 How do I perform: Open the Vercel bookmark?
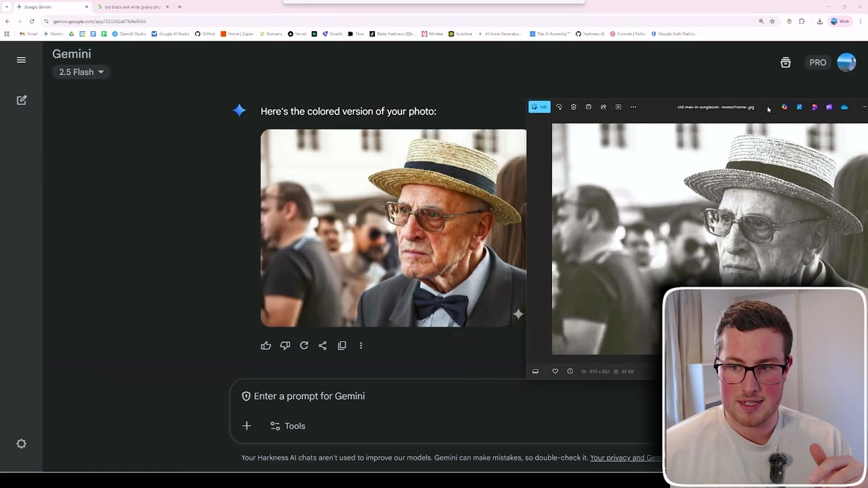[297, 34]
